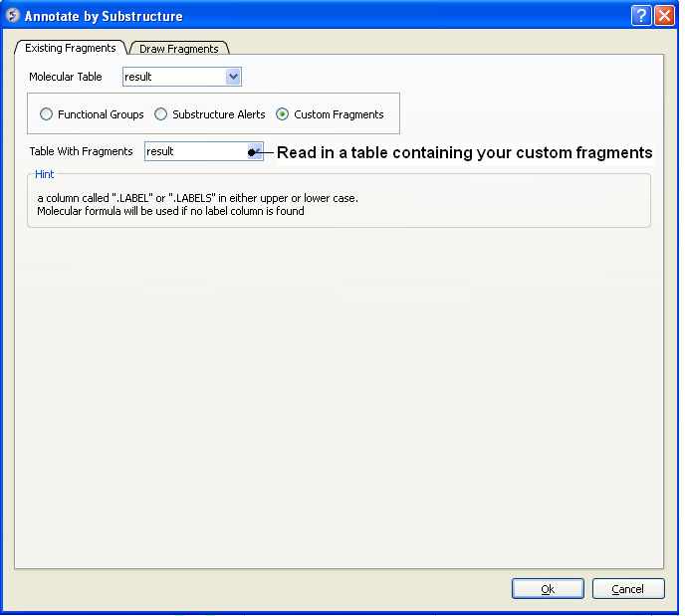Expand the Table With Fragments dropdown arrow
The height and width of the screenshot is (616, 685).
(x=255, y=151)
